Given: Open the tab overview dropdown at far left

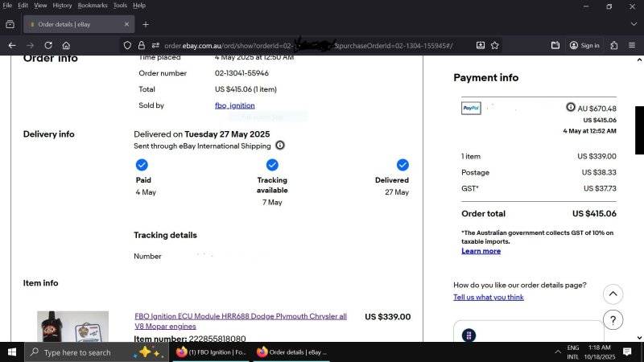Looking at the screenshot, I should pyautogui.click(x=10, y=24).
